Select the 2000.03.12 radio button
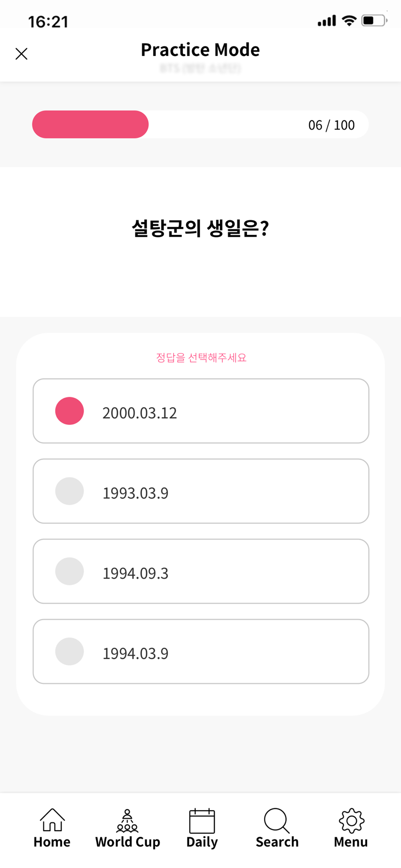401x868 pixels. 69,411
